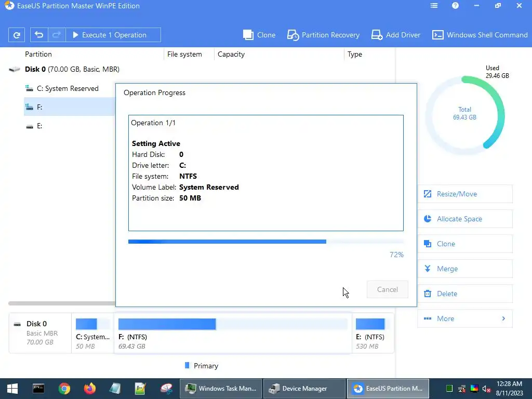This screenshot has width=532, height=399.
Task: Select the File system column header
Action: tap(184, 54)
